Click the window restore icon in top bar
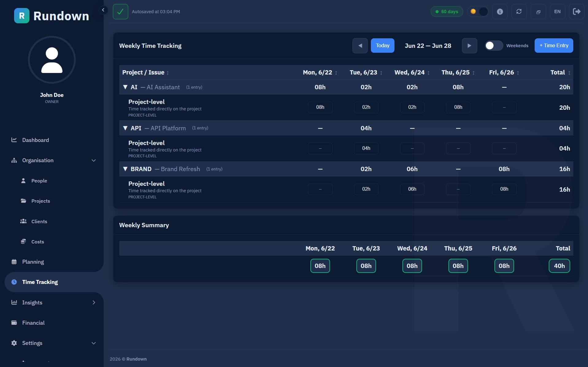 point(538,12)
